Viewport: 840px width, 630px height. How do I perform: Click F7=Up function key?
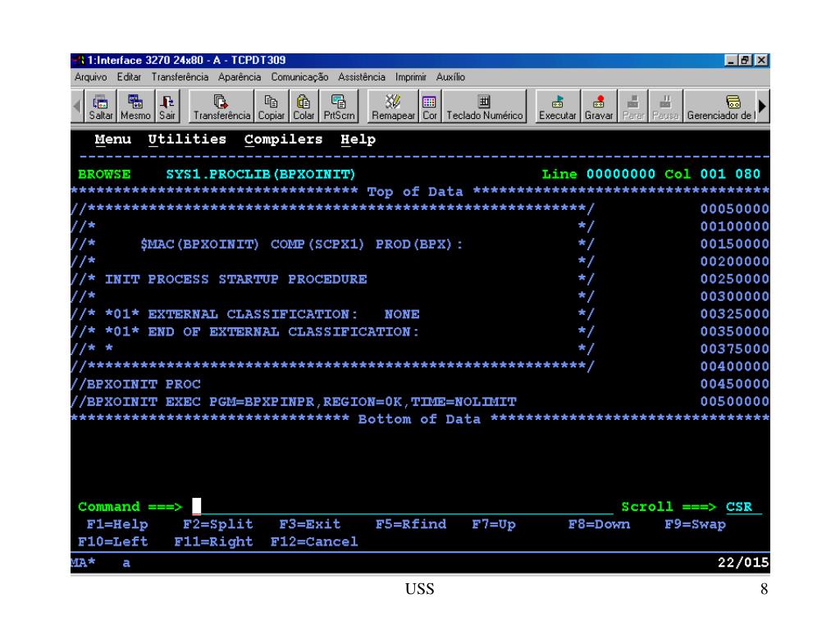click(x=494, y=524)
